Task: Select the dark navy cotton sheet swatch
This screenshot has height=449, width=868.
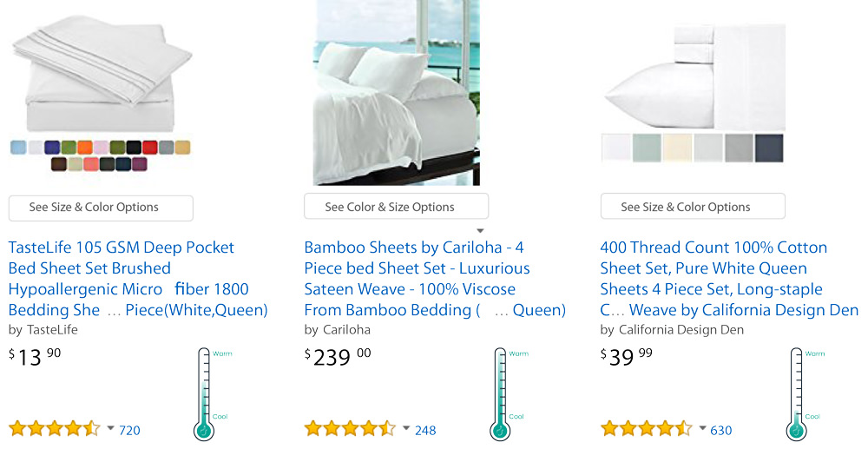Action: [768, 147]
